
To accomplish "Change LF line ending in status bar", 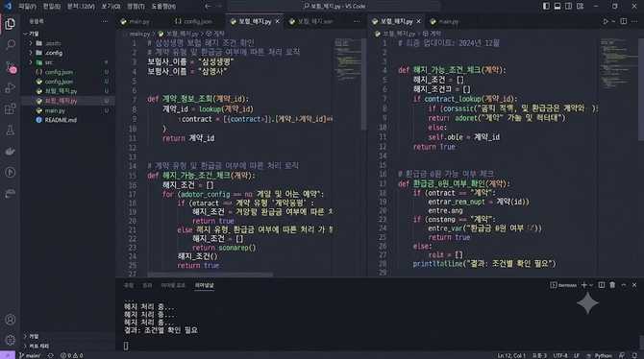I will coord(577,355).
